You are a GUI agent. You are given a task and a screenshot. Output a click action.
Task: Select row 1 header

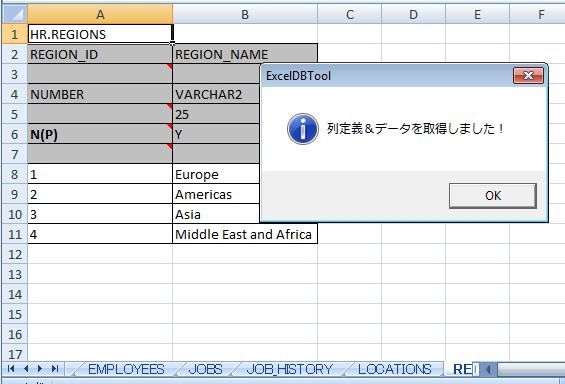pos(14,34)
